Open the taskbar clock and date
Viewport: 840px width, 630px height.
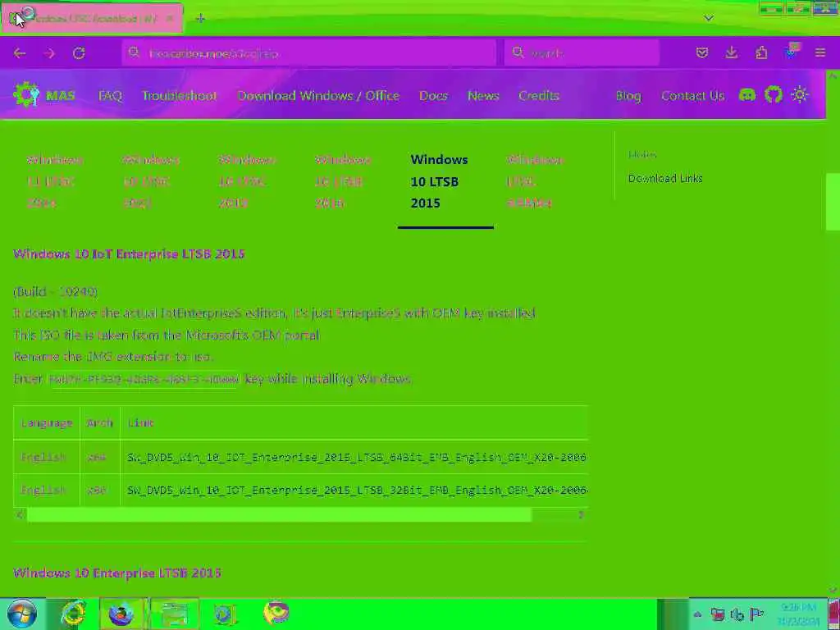click(x=799, y=614)
